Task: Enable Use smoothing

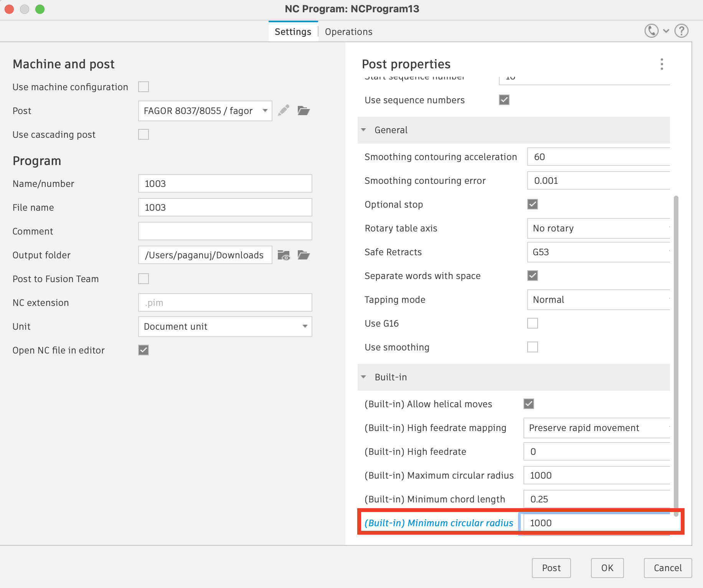Action: pyautogui.click(x=532, y=347)
